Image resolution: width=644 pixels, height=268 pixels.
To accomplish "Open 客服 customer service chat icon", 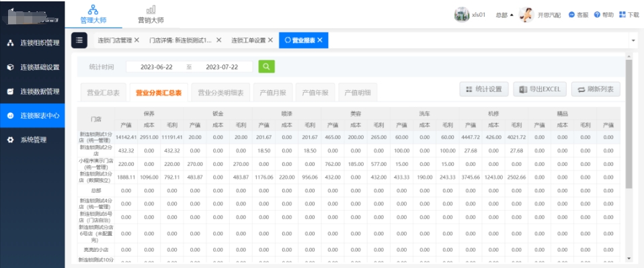I will click(x=571, y=15).
